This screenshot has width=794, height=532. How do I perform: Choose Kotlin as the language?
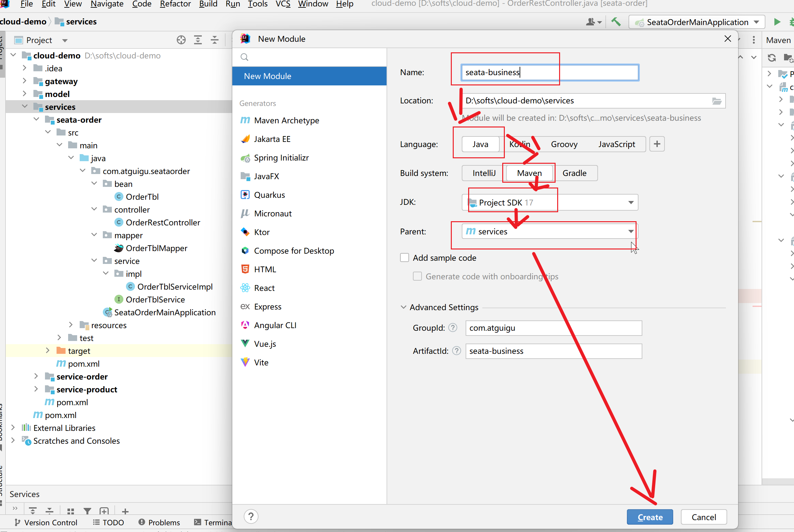point(519,144)
